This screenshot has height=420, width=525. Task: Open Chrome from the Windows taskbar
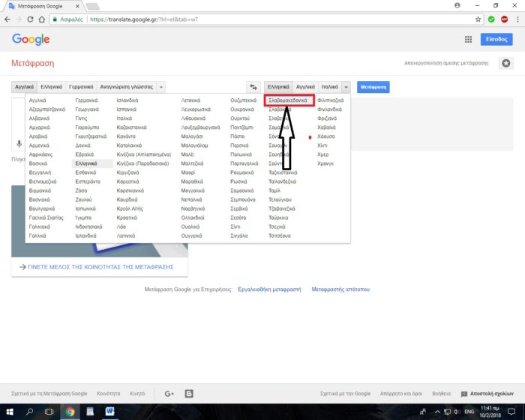point(69,412)
